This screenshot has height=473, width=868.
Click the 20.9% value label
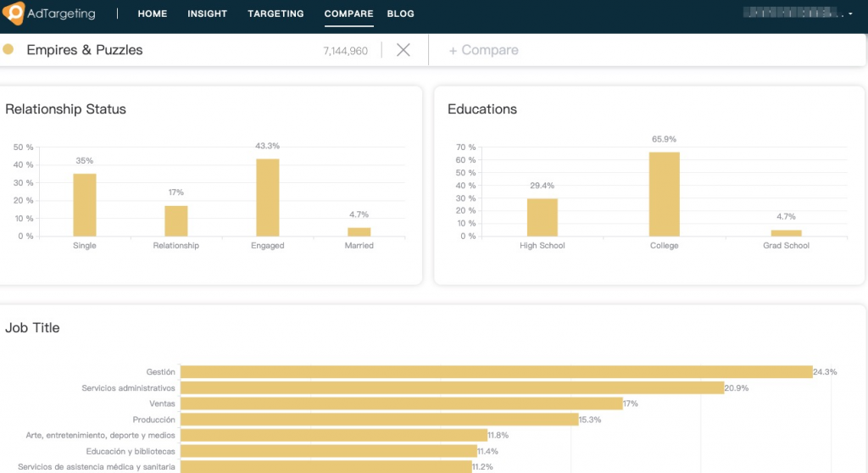point(737,388)
